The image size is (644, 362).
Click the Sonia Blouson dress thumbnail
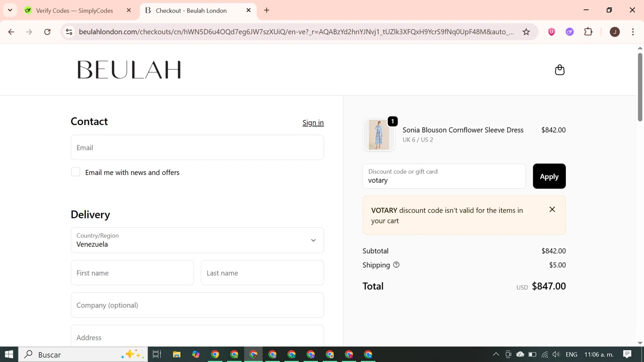tap(379, 135)
